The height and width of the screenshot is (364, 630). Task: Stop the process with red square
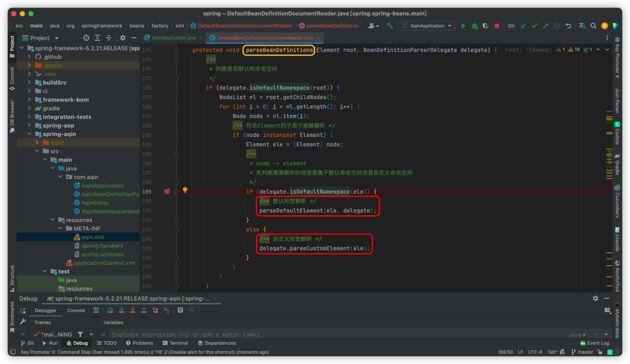pos(497,26)
